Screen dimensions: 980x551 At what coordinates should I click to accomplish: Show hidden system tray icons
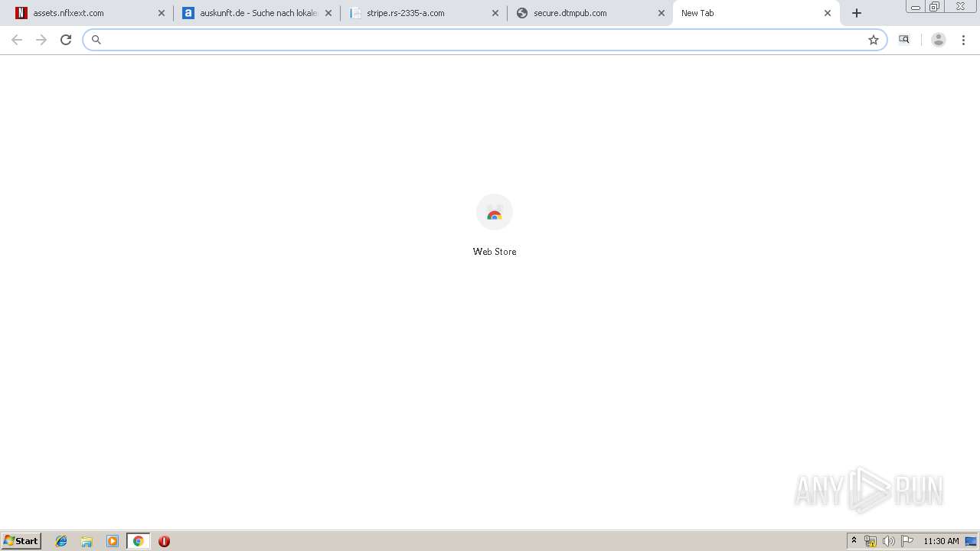(x=854, y=541)
